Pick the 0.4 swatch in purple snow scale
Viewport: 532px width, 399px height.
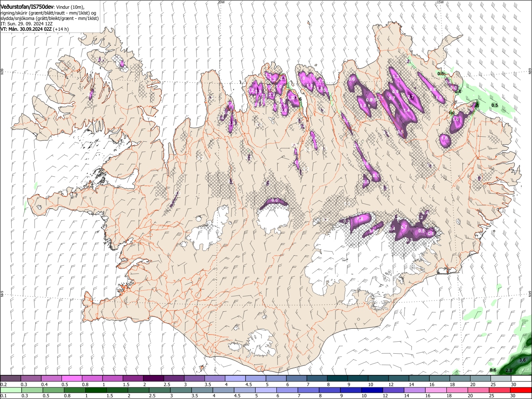click(51, 378)
